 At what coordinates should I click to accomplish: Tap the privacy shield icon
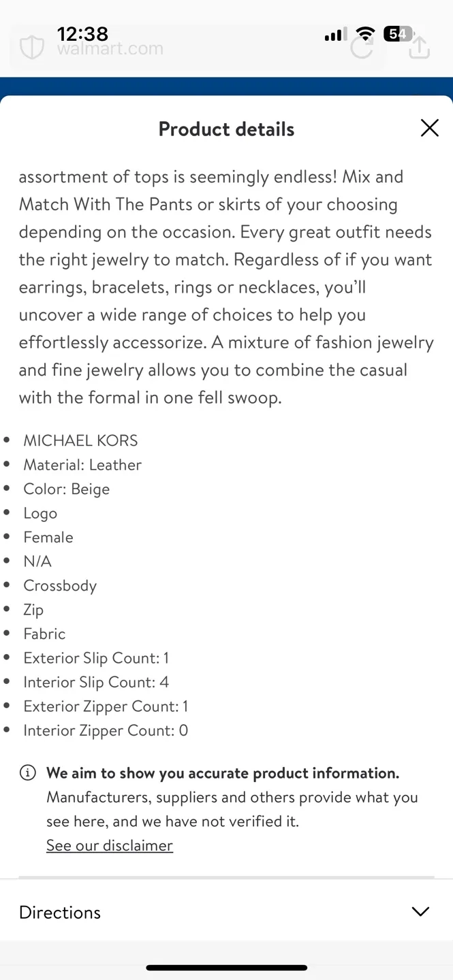point(31,48)
